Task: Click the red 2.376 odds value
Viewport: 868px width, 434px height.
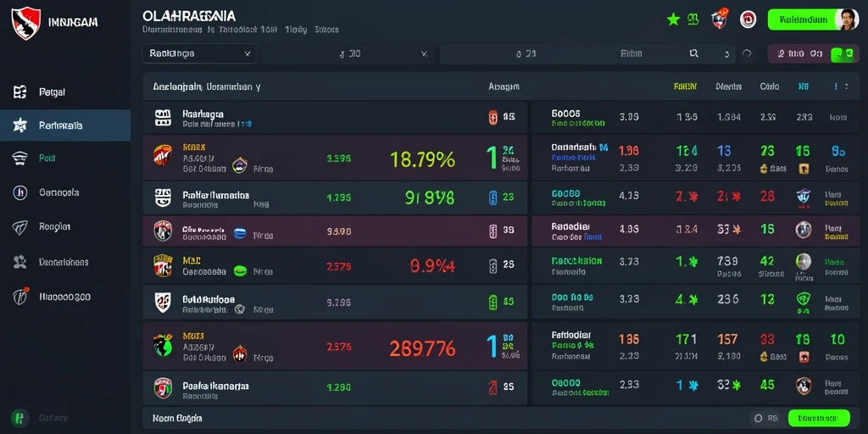Action: tap(338, 347)
